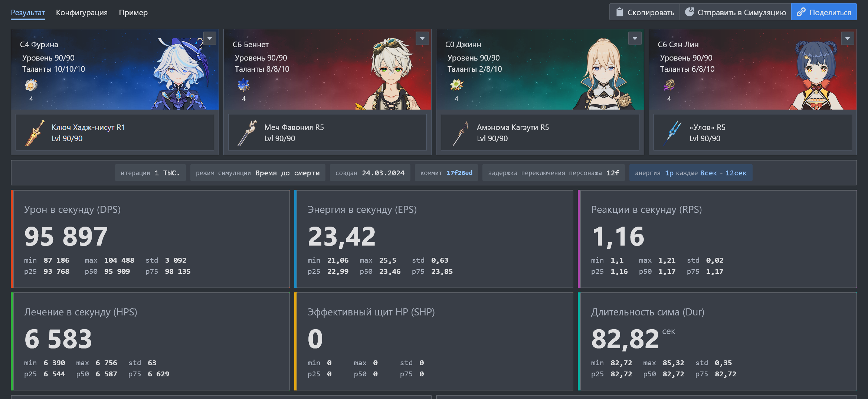Viewport: 868px width, 399px height.
Task: Expand the Фурина card dropdown arrow
Action: coord(210,38)
